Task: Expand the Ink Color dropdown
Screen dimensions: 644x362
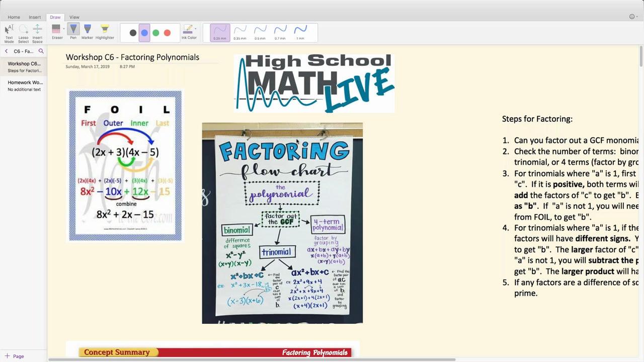Action: click(196, 29)
